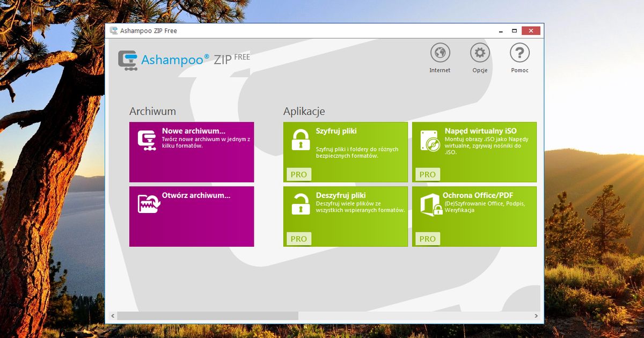
Task: Click the Ashampoo ZIP Free window title text
Action: [149, 31]
